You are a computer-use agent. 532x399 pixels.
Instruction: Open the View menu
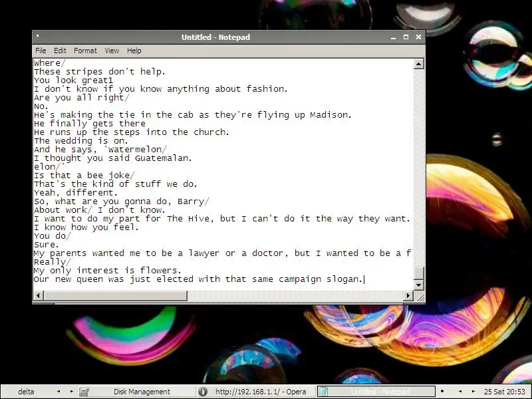[x=112, y=51]
